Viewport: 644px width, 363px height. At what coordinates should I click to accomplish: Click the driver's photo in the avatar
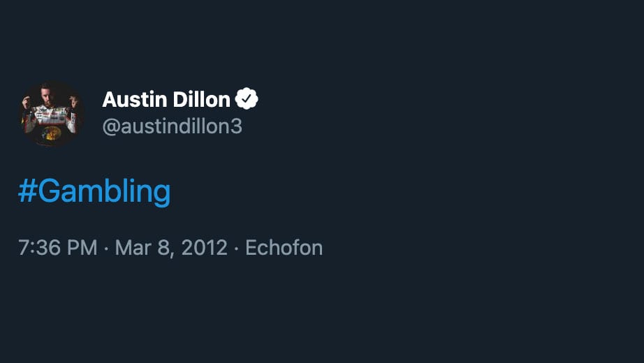pyautogui.click(x=52, y=114)
